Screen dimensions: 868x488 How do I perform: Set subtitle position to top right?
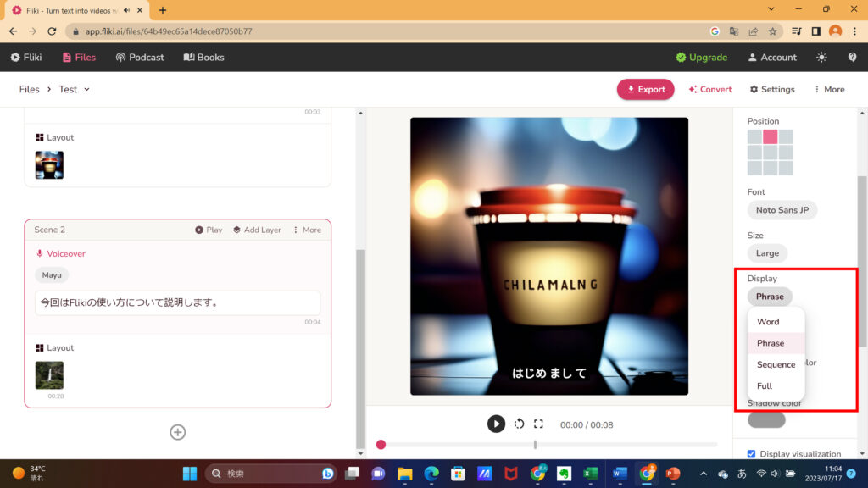pos(786,136)
